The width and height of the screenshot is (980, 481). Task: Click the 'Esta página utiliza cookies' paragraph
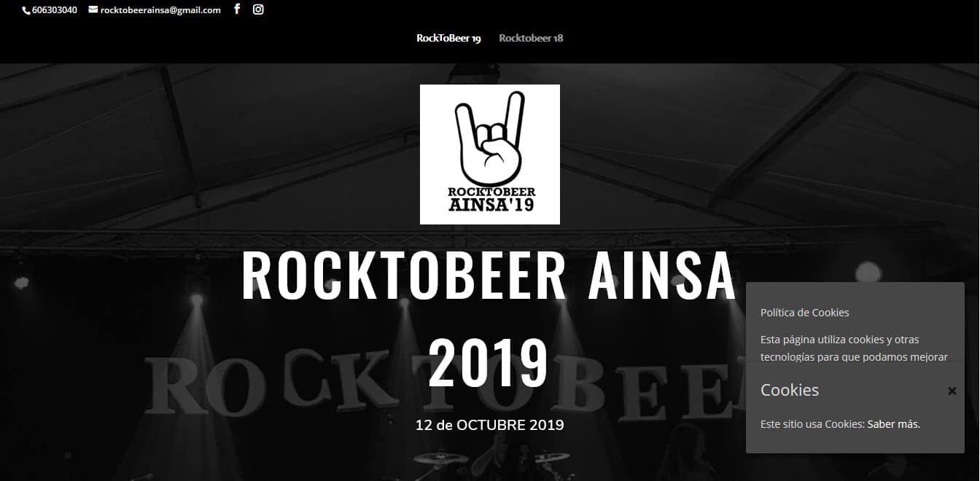[x=854, y=348]
